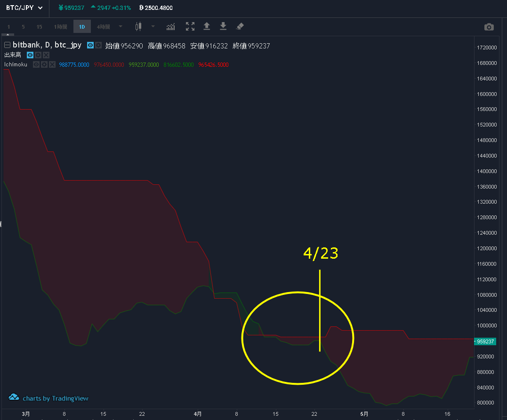
Task: Collapse the legend with minus box
Action: point(7,46)
